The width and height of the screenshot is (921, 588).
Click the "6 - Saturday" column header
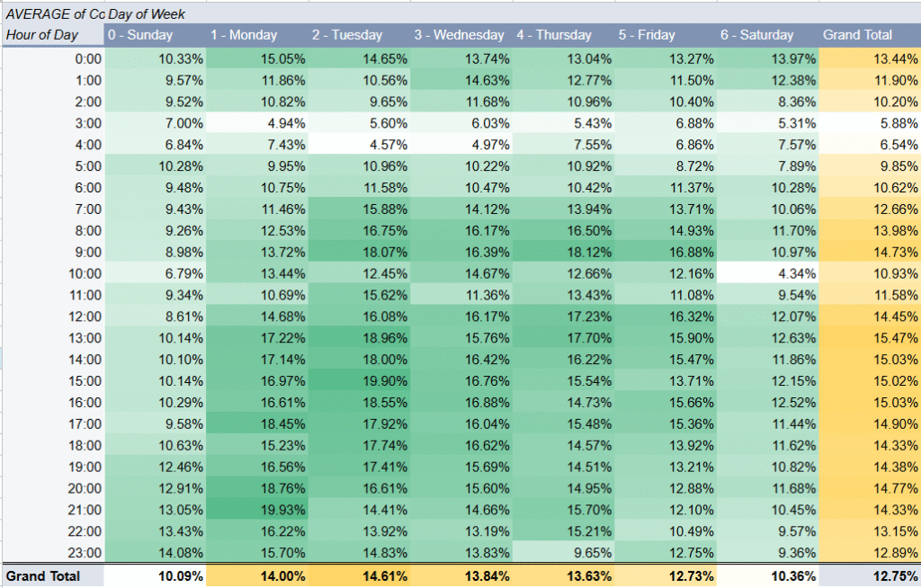click(x=756, y=35)
